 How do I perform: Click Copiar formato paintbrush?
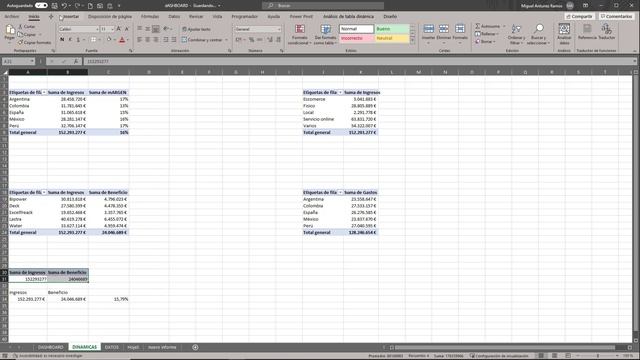(x=34, y=42)
